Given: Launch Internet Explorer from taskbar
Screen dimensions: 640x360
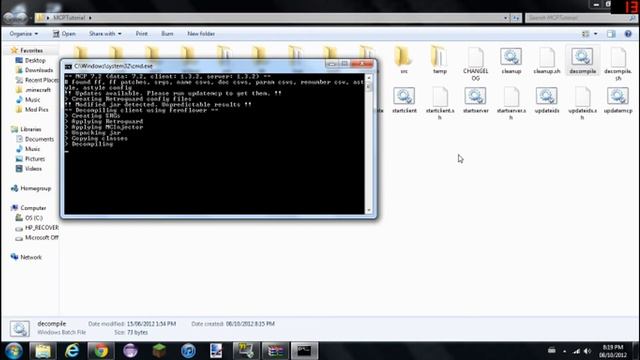Looking at the screenshot, I should tap(72, 351).
